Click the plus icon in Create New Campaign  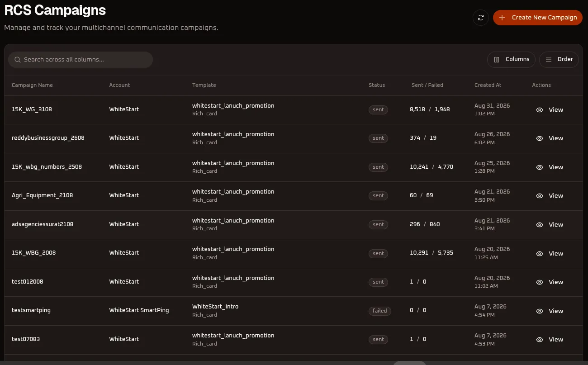502,18
